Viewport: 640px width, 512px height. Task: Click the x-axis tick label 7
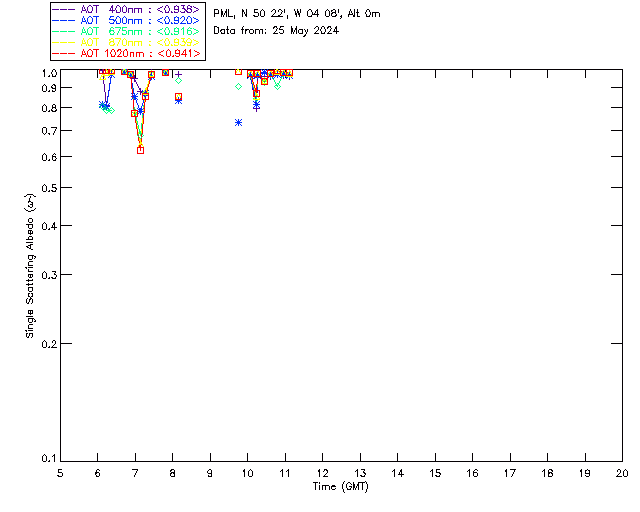[135, 473]
